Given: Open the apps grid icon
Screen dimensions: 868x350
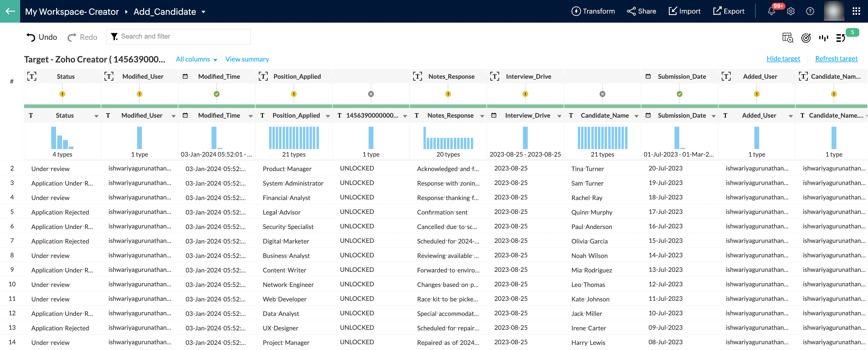Looking at the screenshot, I should tap(856, 11).
